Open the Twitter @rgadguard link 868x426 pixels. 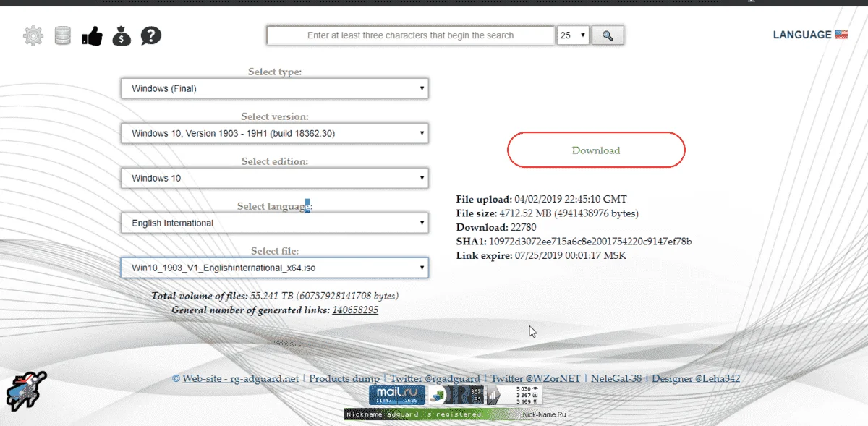(x=435, y=378)
